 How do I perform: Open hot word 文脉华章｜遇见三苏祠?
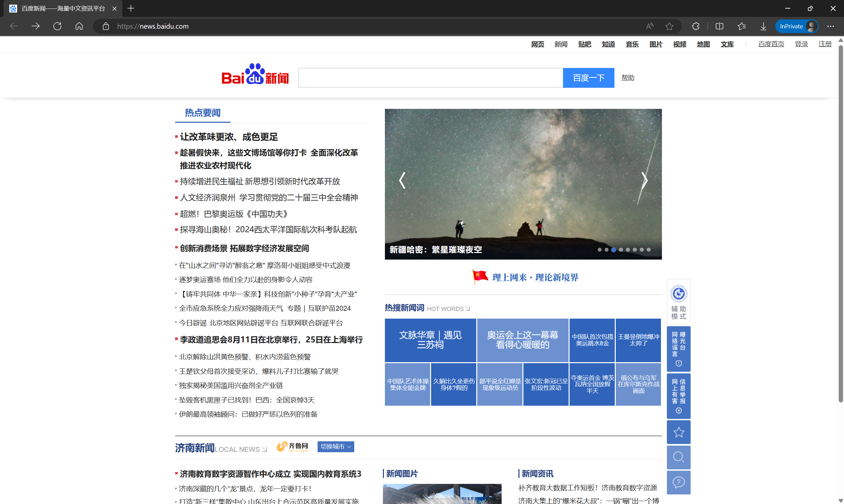tap(430, 340)
